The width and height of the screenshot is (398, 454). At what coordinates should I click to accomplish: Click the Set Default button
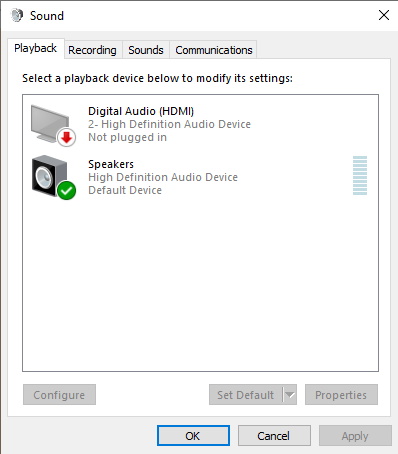(x=246, y=395)
